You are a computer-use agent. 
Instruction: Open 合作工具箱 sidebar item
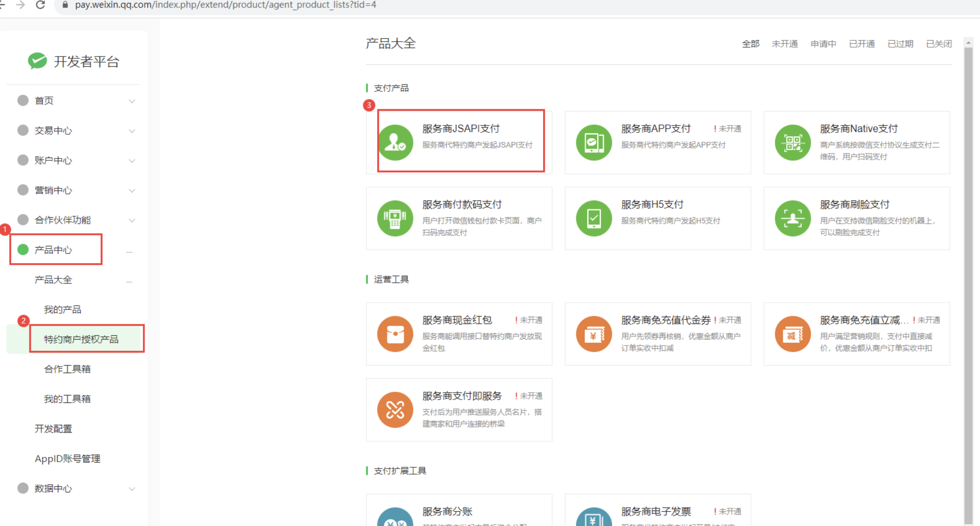coord(67,369)
